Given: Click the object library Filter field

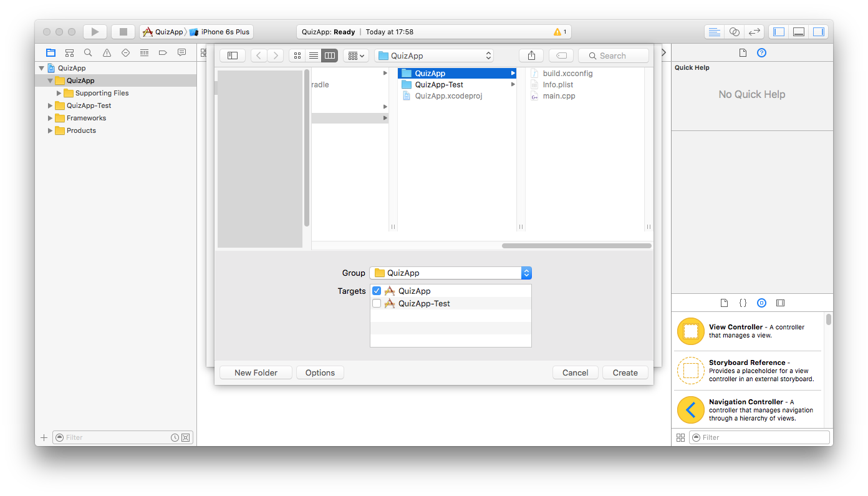Looking at the screenshot, I should (759, 437).
